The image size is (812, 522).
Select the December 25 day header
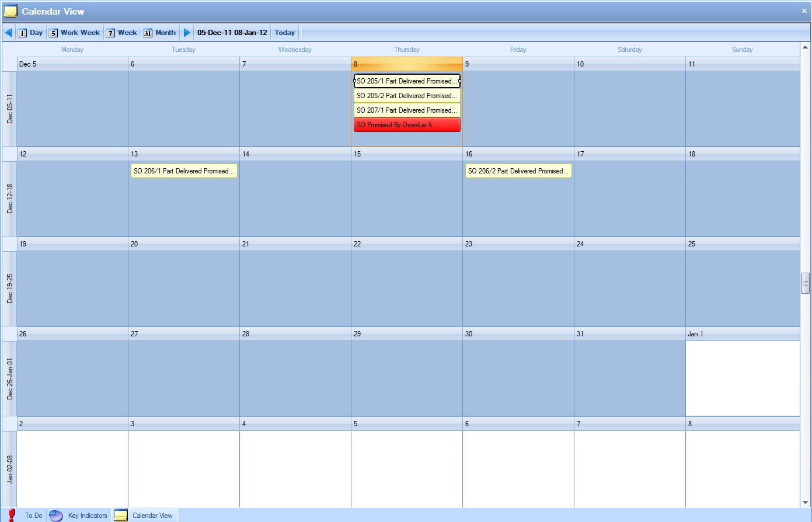point(743,244)
